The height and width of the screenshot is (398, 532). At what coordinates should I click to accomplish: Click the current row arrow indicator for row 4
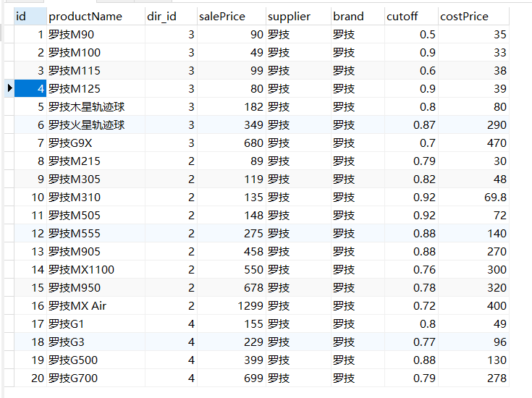(9, 88)
